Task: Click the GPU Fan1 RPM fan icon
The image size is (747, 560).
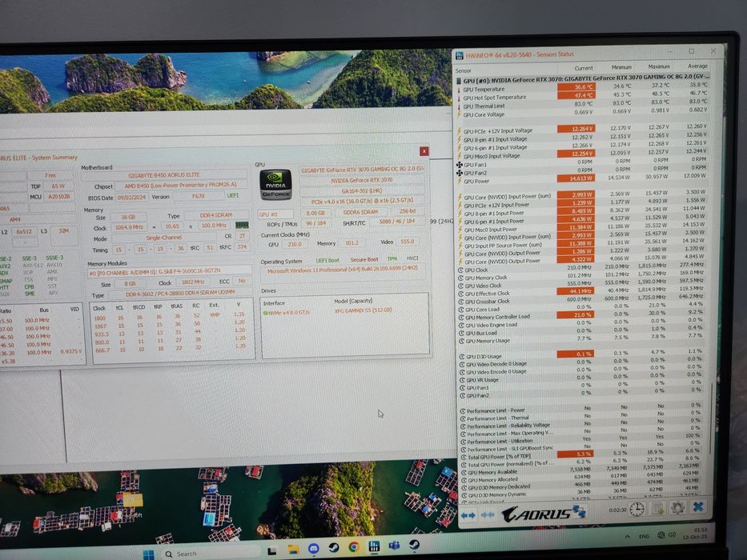Action: pos(460,165)
